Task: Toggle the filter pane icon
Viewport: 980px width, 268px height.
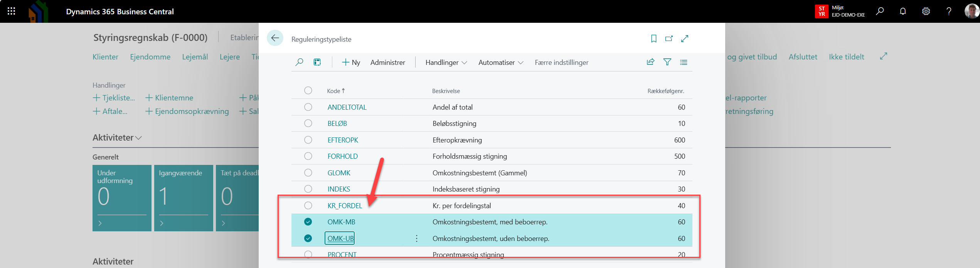Action: click(x=667, y=62)
